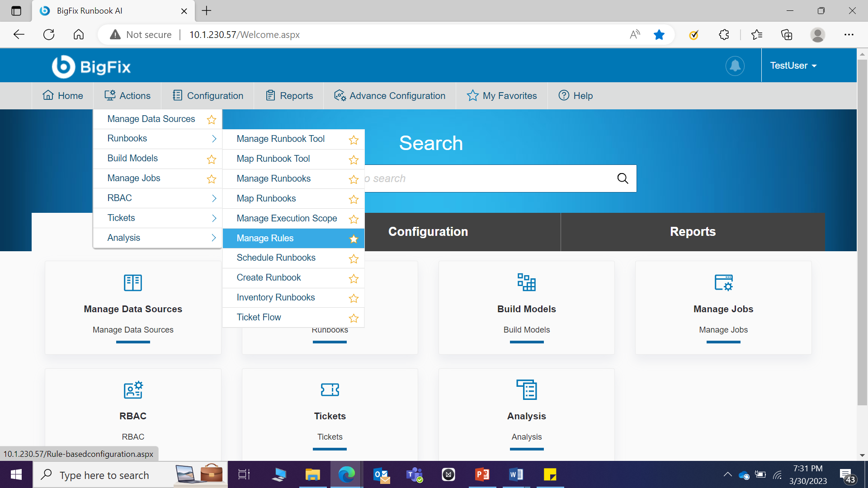Click the notification bell icon
The image size is (868, 488).
pyautogui.click(x=735, y=66)
